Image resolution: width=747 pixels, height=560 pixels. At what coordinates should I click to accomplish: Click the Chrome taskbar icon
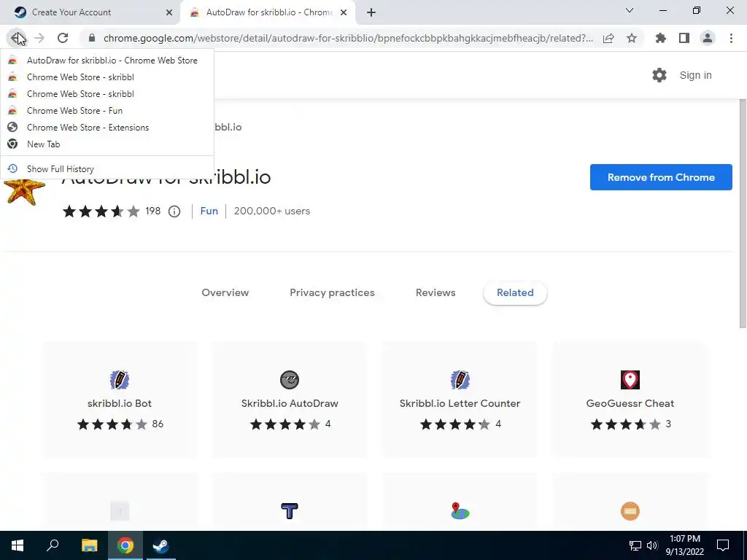click(x=125, y=545)
